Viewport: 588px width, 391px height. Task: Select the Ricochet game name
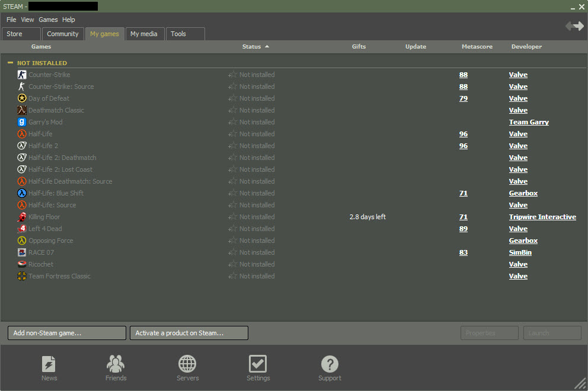(41, 264)
